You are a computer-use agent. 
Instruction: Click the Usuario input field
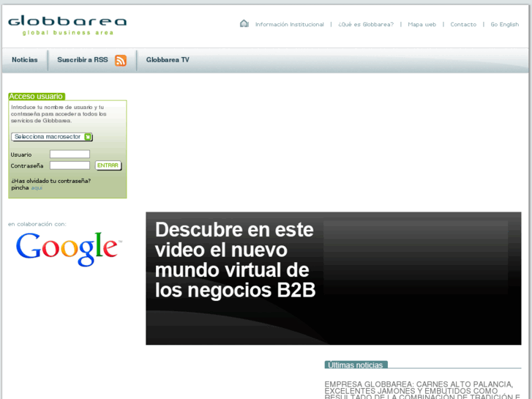click(x=70, y=154)
